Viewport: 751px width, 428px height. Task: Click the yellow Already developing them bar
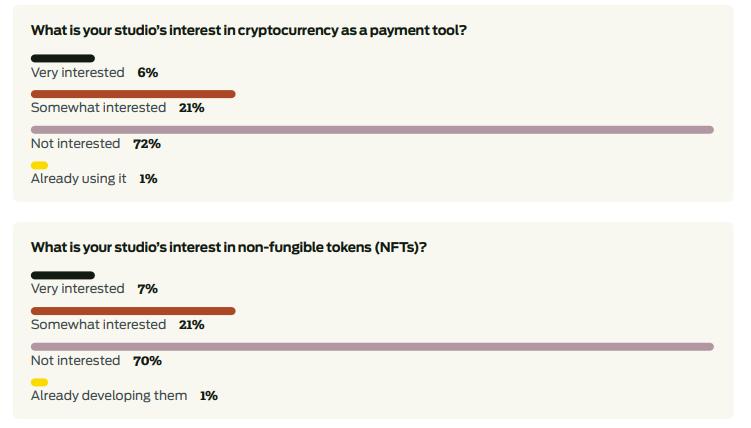[39, 382]
